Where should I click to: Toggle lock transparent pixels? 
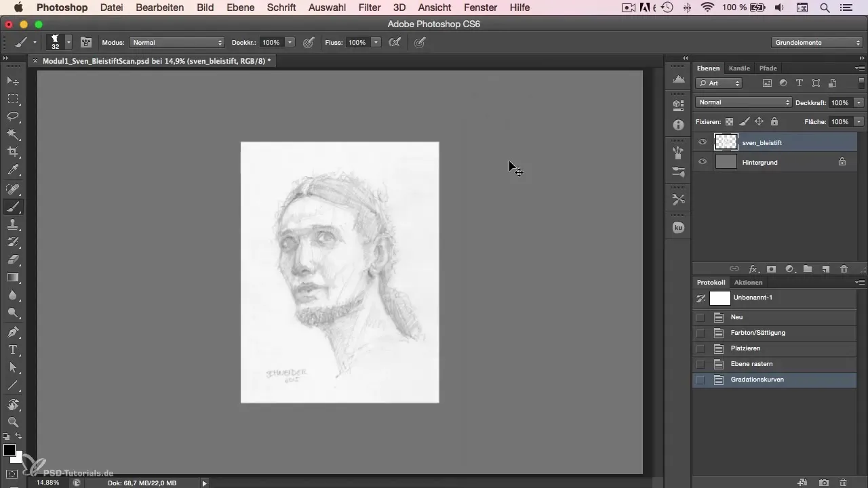click(730, 122)
